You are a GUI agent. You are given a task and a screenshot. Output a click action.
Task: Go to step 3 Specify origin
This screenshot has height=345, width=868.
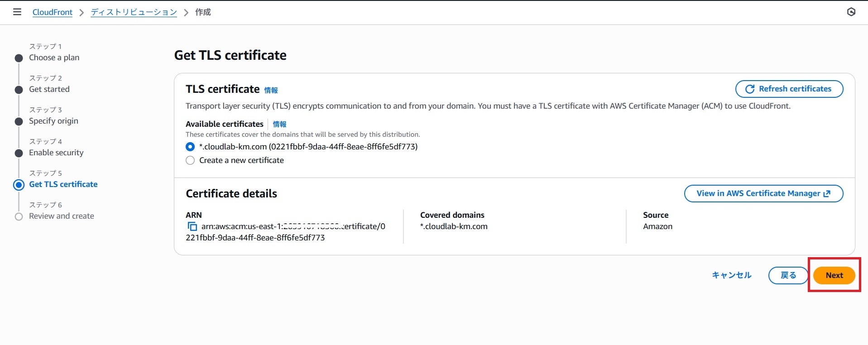click(53, 121)
